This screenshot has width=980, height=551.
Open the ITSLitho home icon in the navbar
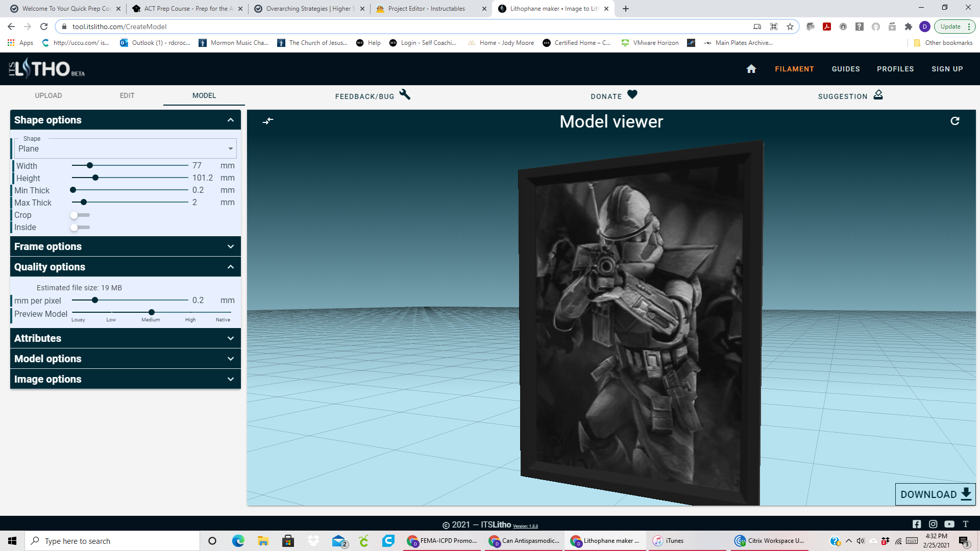click(751, 69)
